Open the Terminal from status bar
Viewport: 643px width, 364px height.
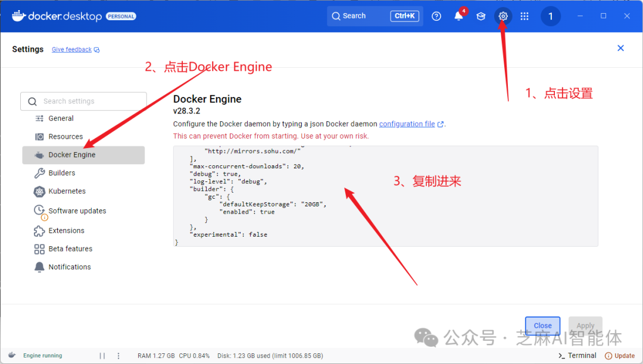tap(578, 356)
